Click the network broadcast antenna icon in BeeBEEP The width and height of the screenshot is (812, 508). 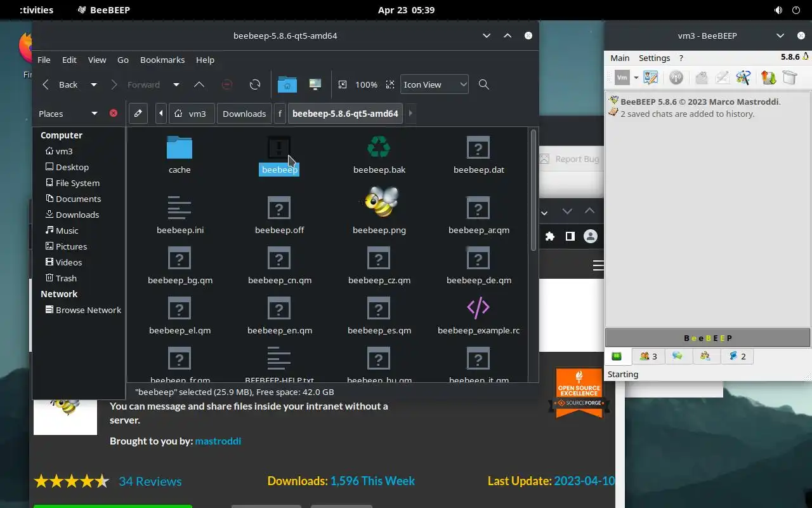tap(676, 77)
